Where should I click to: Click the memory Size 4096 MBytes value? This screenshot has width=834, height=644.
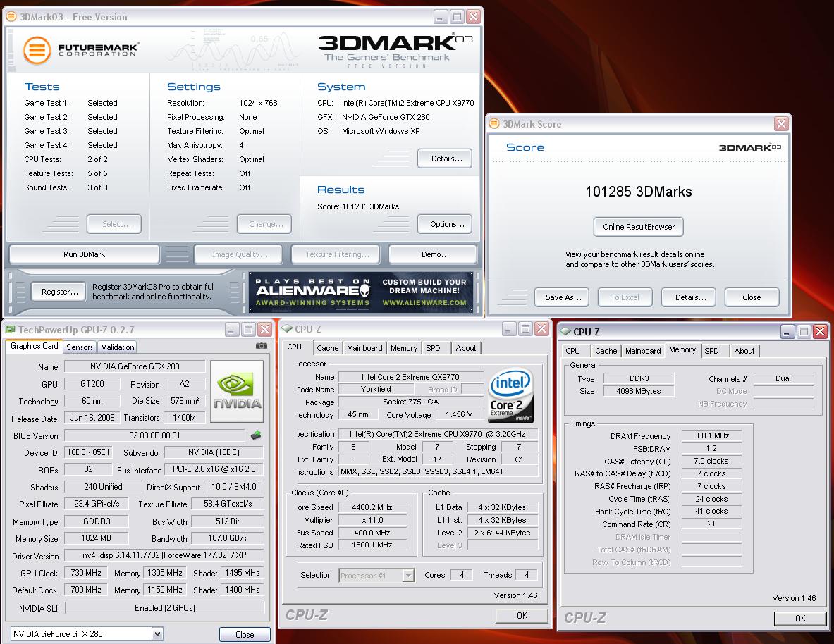tap(638, 391)
